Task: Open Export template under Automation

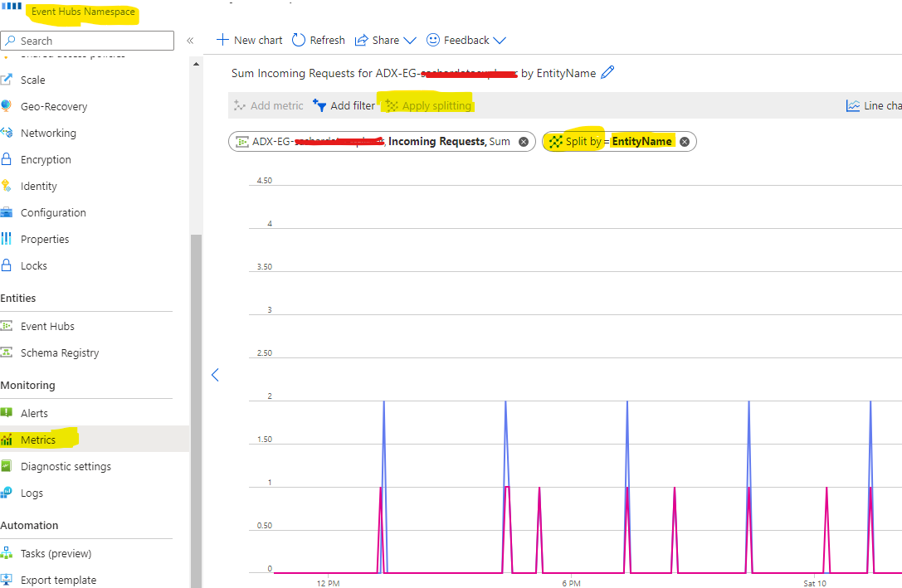Action: coord(59,580)
